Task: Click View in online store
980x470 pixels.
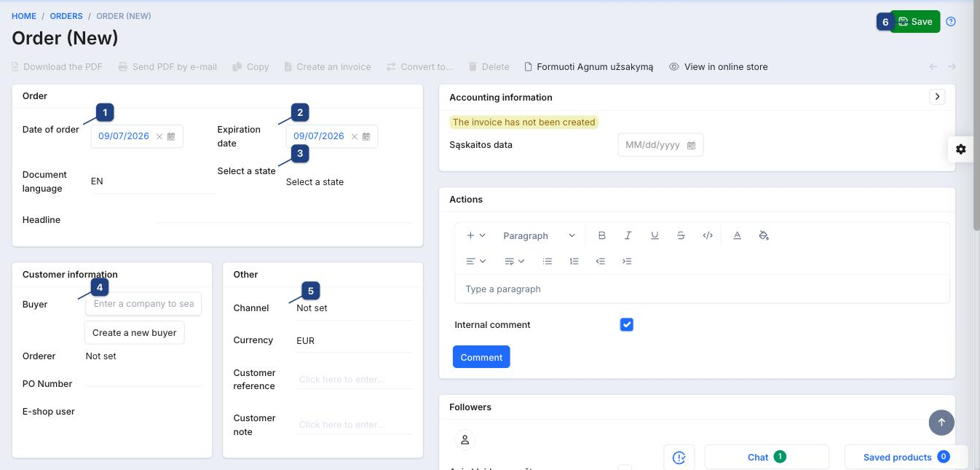Action: pyautogui.click(x=719, y=67)
